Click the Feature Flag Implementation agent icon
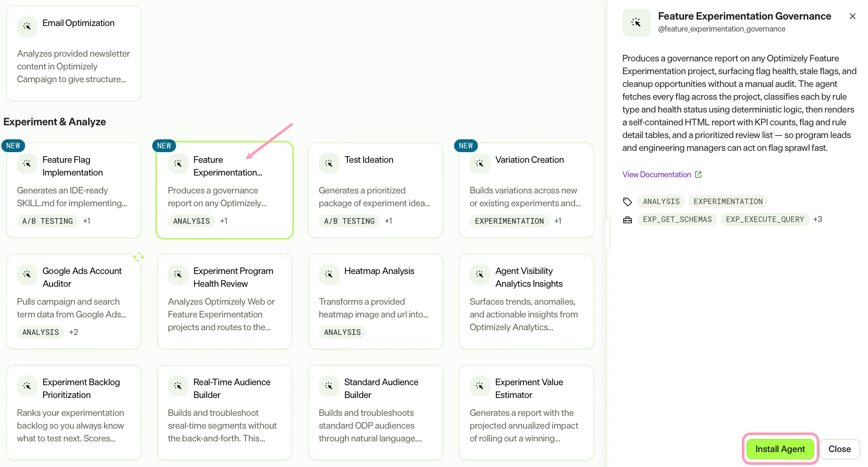This screenshot has height=467, width=868. click(27, 163)
